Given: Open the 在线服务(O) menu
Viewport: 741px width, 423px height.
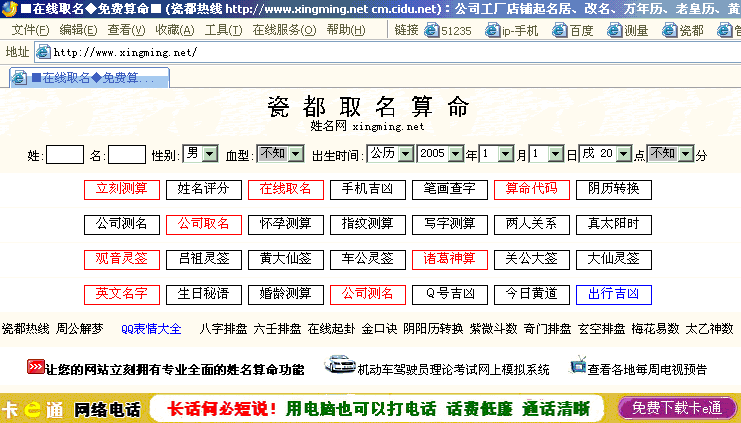Looking at the screenshot, I should point(284,30).
